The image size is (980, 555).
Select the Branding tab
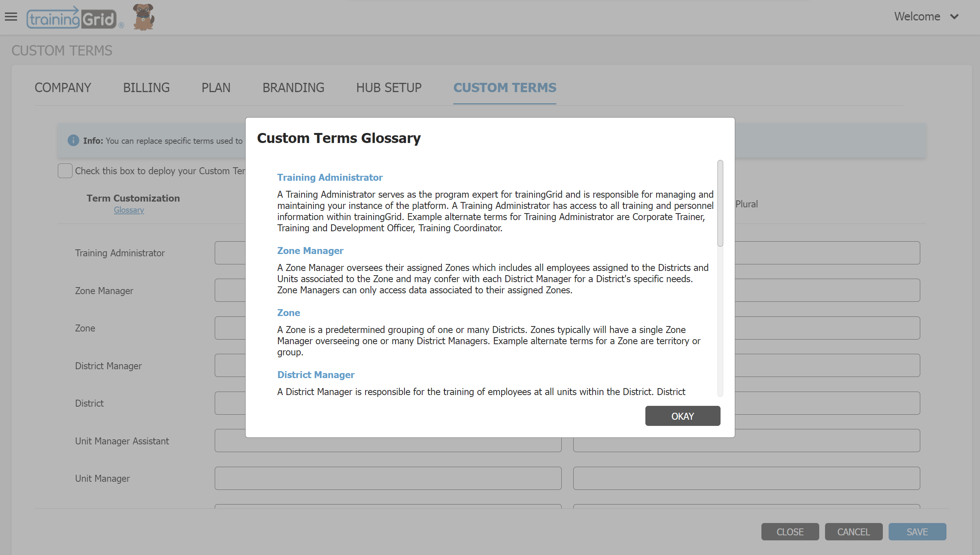pos(293,88)
